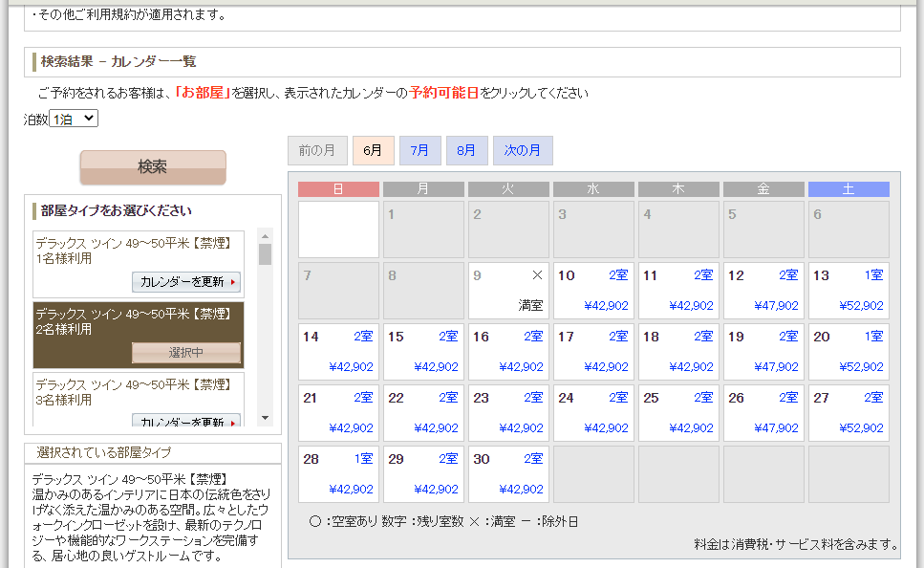Select June 24 date cell
The height and width of the screenshot is (568, 924).
click(x=593, y=413)
